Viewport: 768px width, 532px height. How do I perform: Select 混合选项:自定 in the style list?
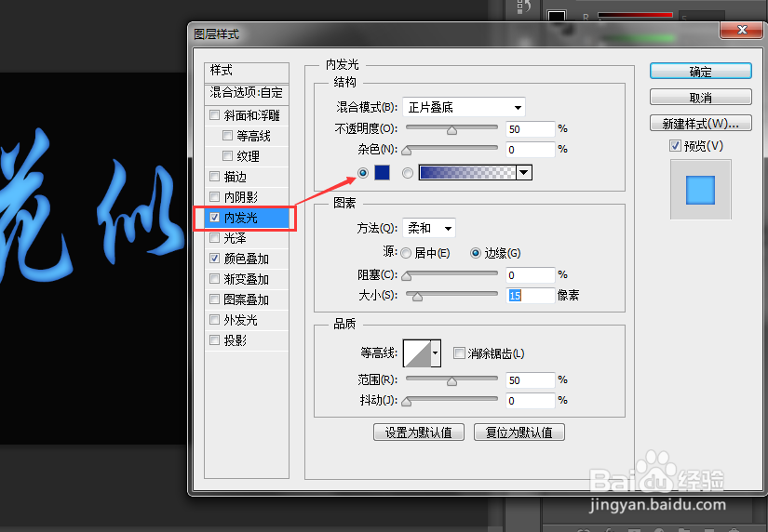coord(247,93)
